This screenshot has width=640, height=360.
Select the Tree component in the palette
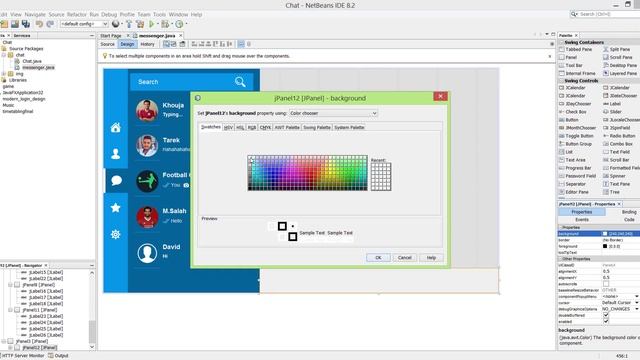(611, 192)
